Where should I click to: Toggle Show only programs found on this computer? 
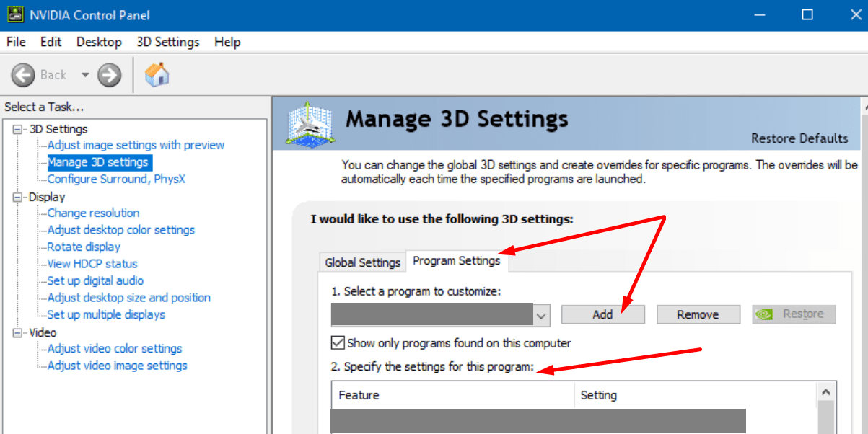click(x=338, y=342)
